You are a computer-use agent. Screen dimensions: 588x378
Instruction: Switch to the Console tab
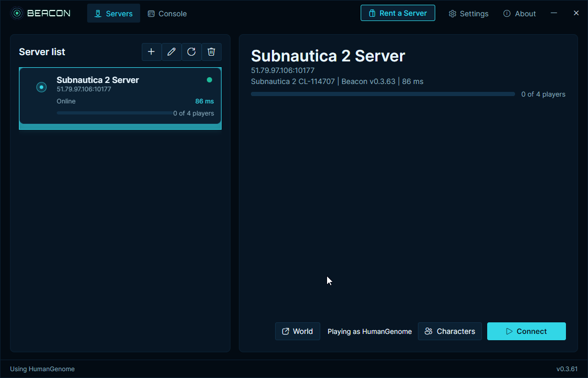[x=167, y=14]
